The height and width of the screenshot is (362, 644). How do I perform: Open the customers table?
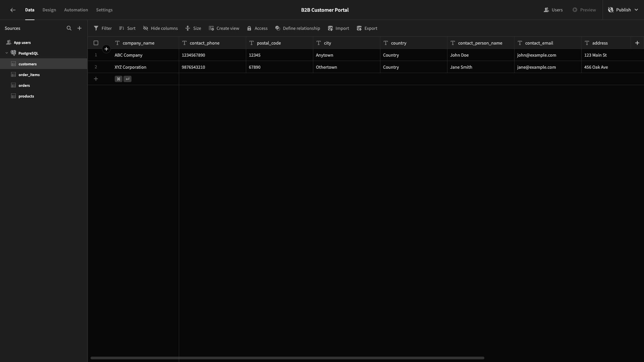[x=44, y=64]
